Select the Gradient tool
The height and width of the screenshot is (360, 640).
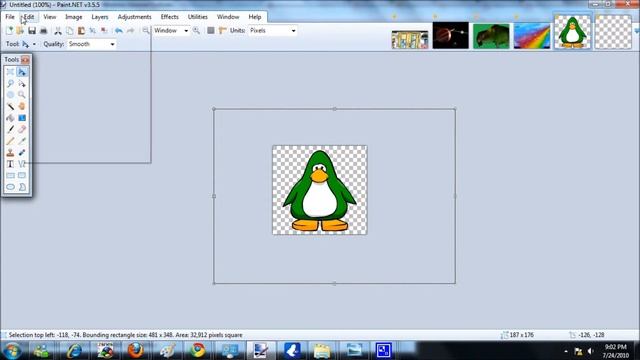pos(22,118)
